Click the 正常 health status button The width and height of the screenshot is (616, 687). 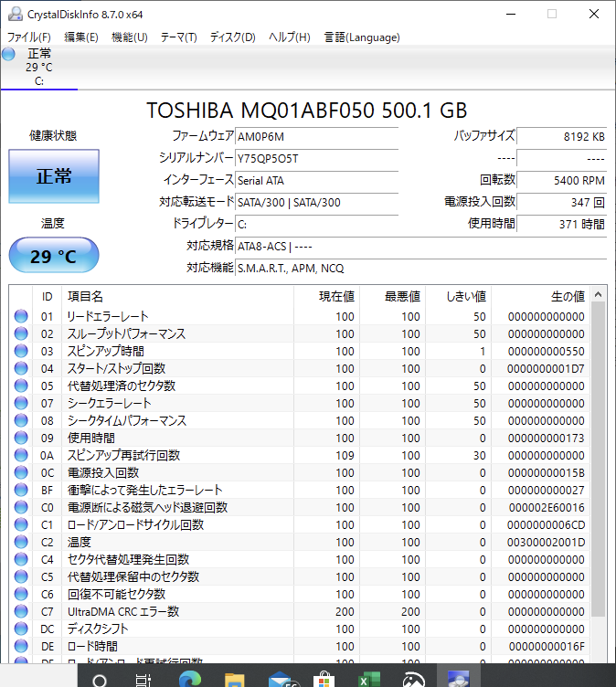[54, 176]
